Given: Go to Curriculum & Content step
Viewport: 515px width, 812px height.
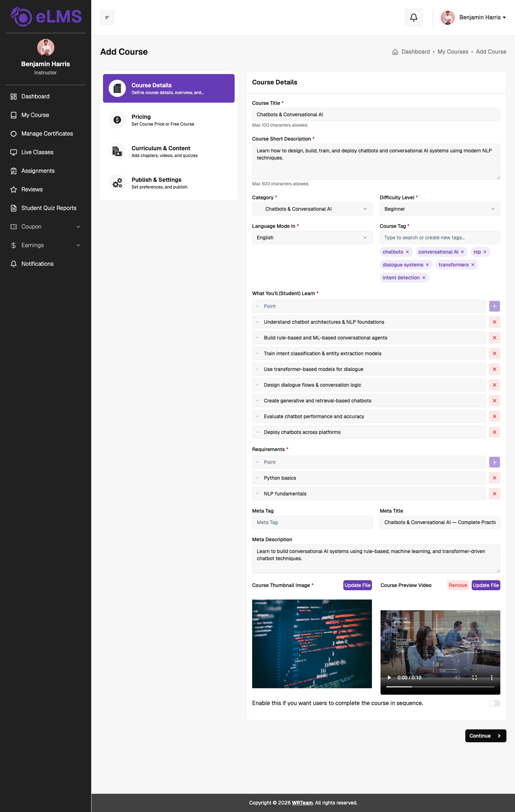Looking at the screenshot, I should [x=169, y=151].
